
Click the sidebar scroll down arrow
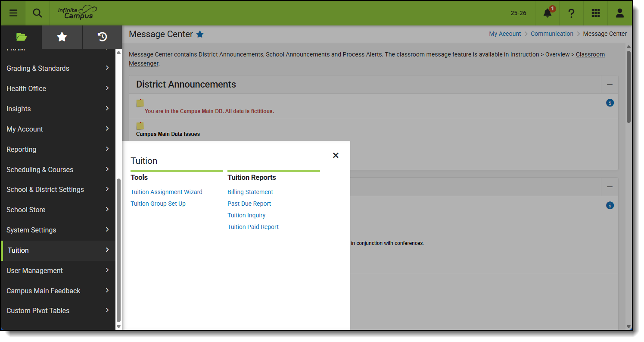118,326
